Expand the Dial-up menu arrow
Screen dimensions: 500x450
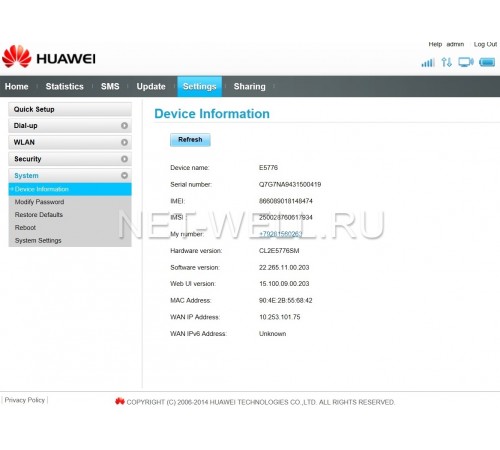(x=124, y=126)
